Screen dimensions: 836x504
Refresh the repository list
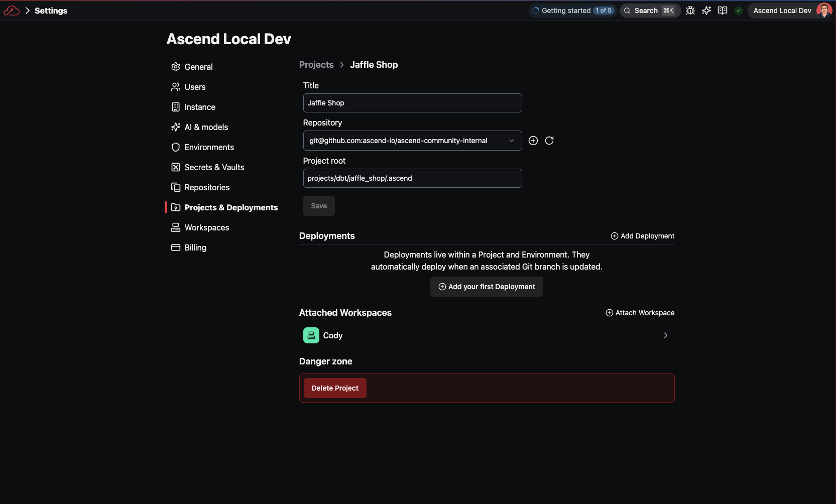tap(549, 141)
